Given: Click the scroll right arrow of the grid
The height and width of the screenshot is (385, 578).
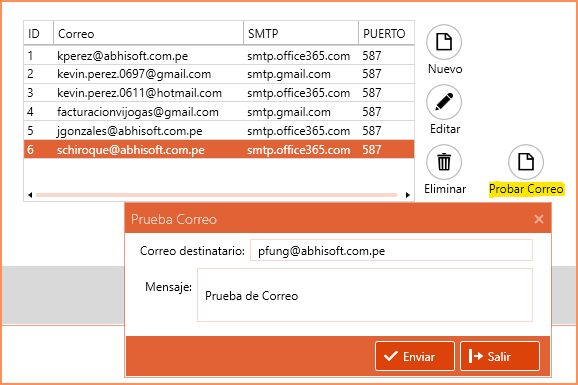Looking at the screenshot, I should pos(407,195).
